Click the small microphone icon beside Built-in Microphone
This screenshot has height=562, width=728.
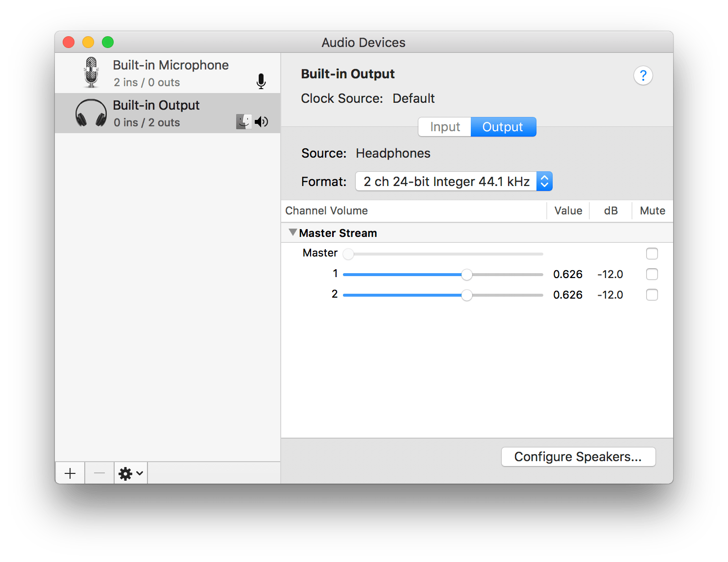(261, 81)
